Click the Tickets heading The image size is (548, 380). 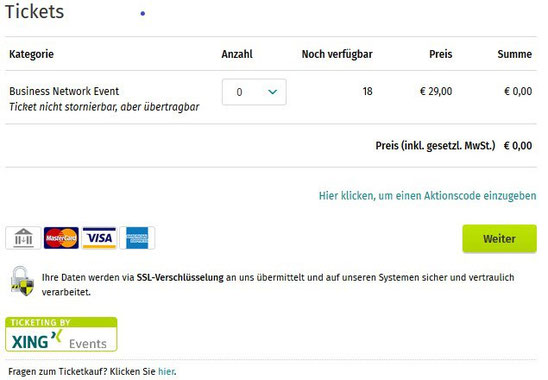point(35,12)
